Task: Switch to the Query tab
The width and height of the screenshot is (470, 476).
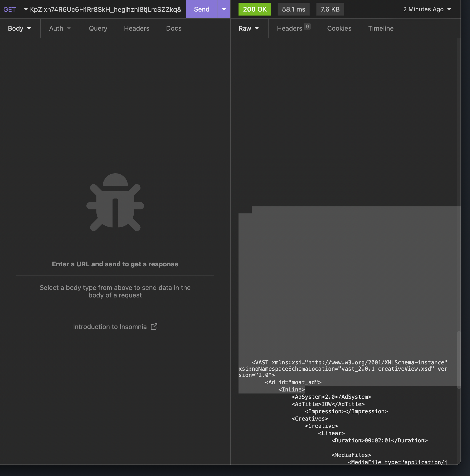Action: point(98,28)
